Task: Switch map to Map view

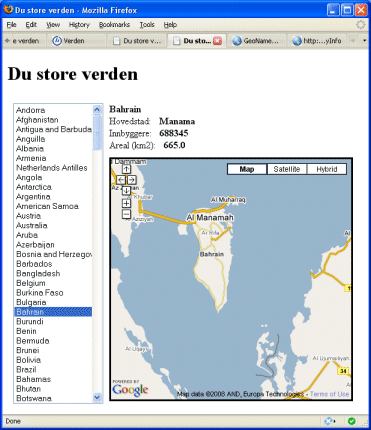Action: coord(247,169)
